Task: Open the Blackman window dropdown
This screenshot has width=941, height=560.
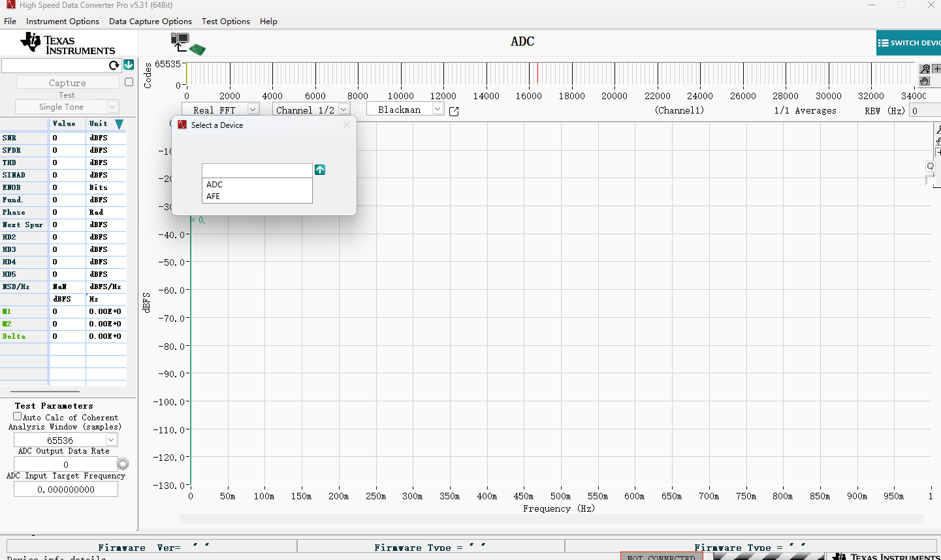Action: click(x=438, y=109)
